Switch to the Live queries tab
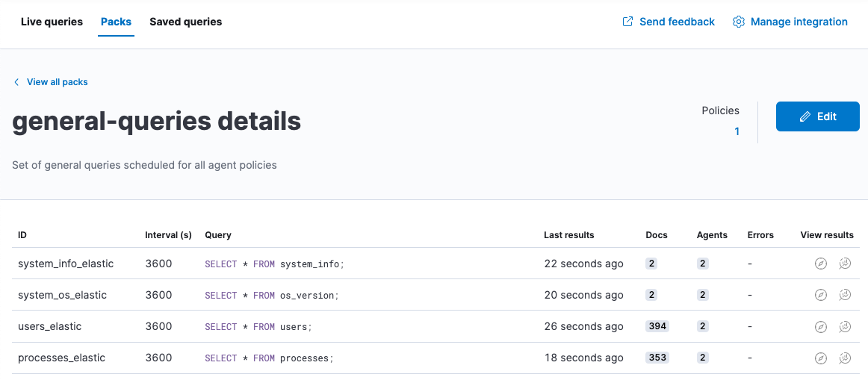868x380 pixels. pyautogui.click(x=52, y=22)
